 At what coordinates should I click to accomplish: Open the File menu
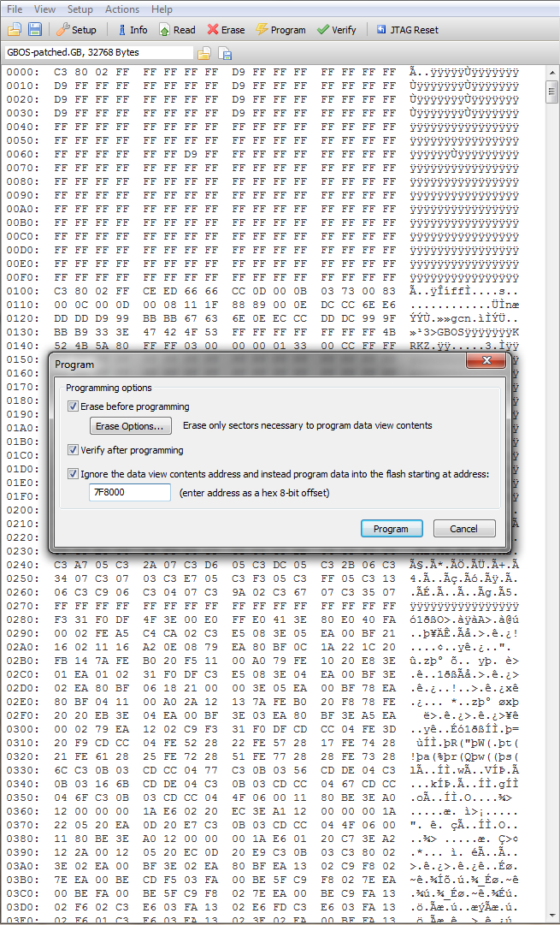(x=15, y=9)
